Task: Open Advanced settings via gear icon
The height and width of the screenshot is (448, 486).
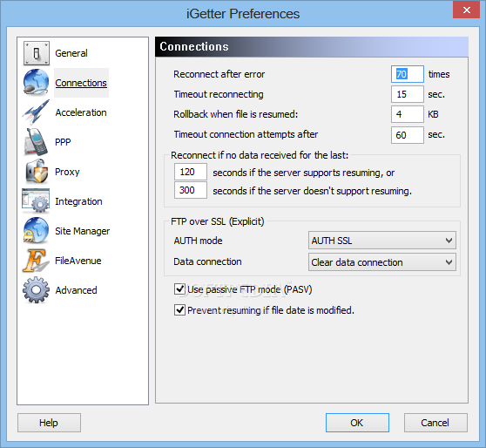Action: pyautogui.click(x=36, y=290)
